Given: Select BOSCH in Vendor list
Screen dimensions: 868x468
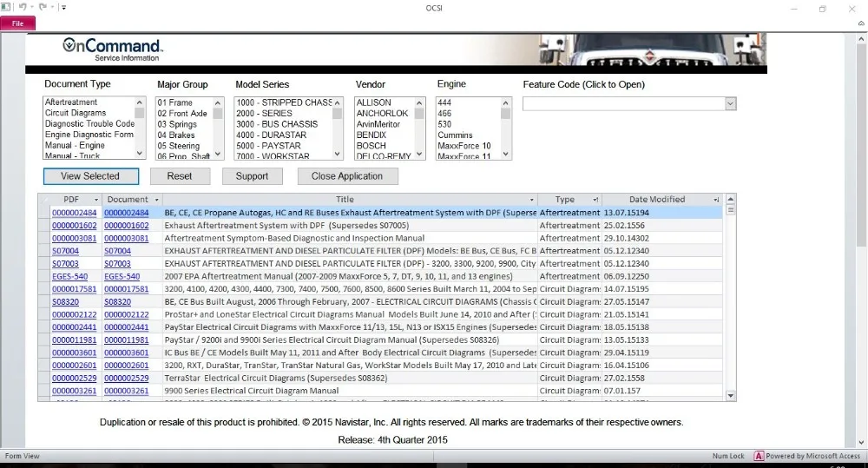Looking at the screenshot, I should (371, 146).
